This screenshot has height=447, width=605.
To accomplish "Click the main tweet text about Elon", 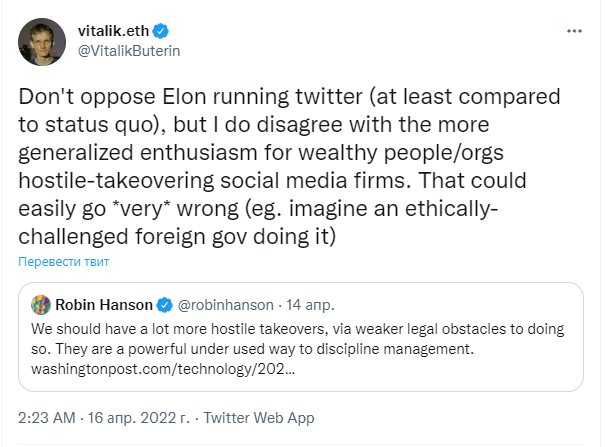I will [289, 166].
